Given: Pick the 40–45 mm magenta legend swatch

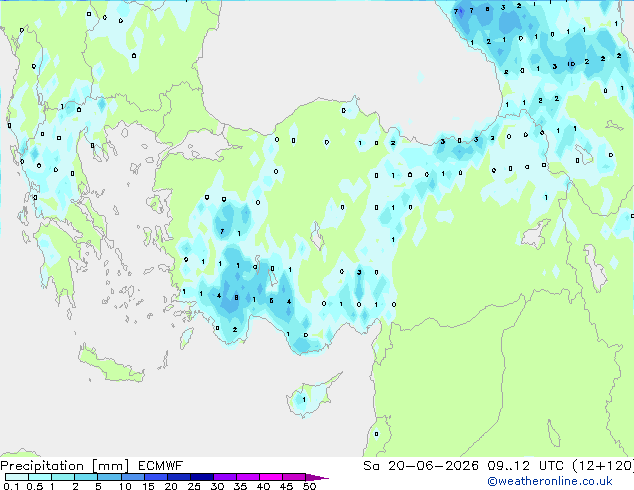Looking at the screenshot, I should click(x=271, y=477).
